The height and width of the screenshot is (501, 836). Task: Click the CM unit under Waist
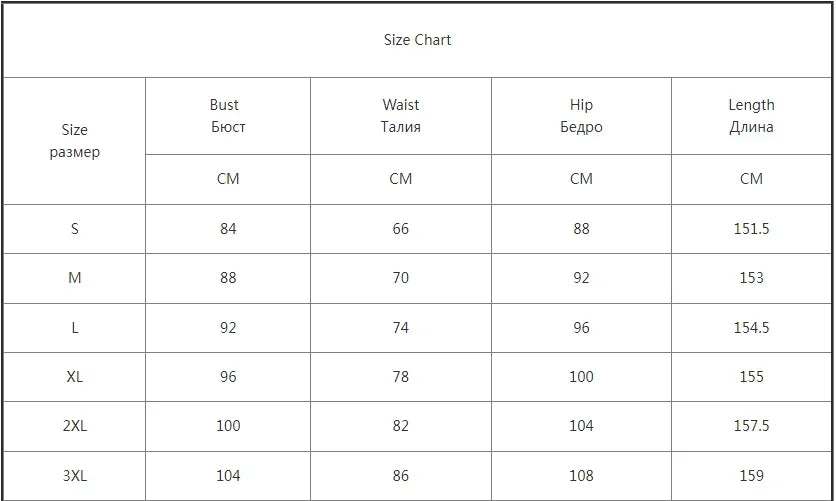400,179
